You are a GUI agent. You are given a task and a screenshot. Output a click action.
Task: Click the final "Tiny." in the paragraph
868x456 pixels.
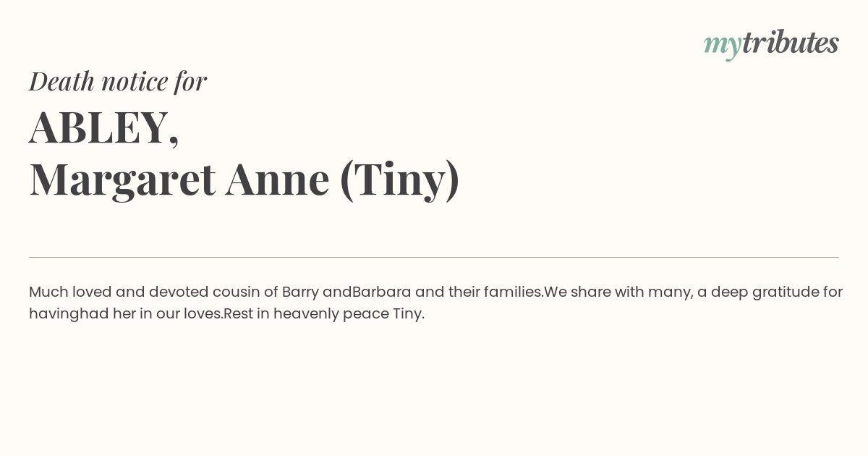tap(409, 314)
